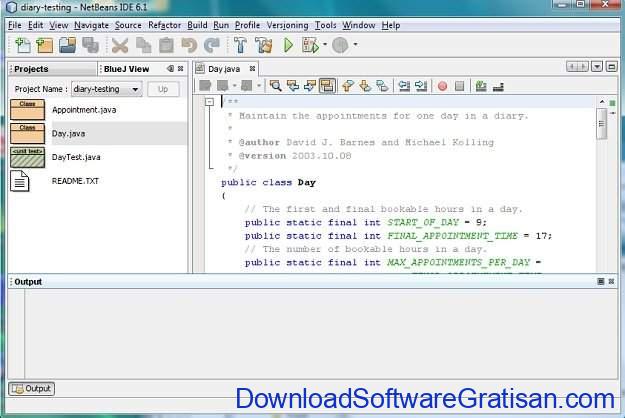The height and width of the screenshot is (418, 625).
Task: Open the dropdown arrow beside the Profile icon
Action: click(x=355, y=44)
